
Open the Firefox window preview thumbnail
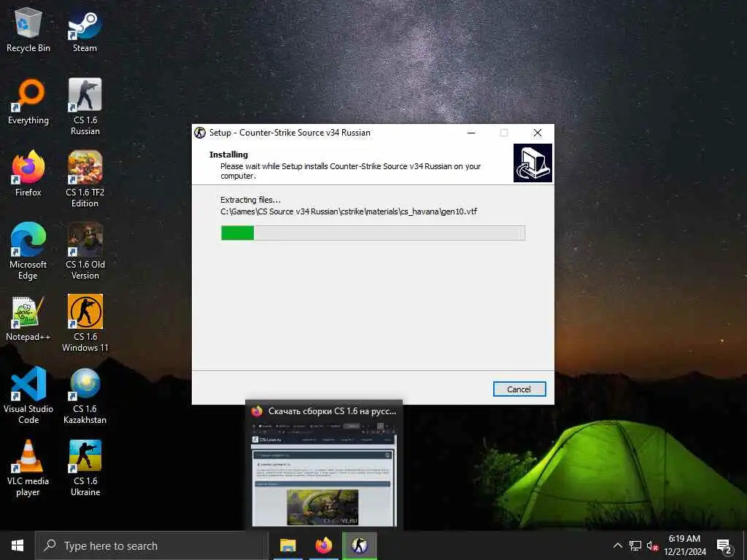coord(324,474)
